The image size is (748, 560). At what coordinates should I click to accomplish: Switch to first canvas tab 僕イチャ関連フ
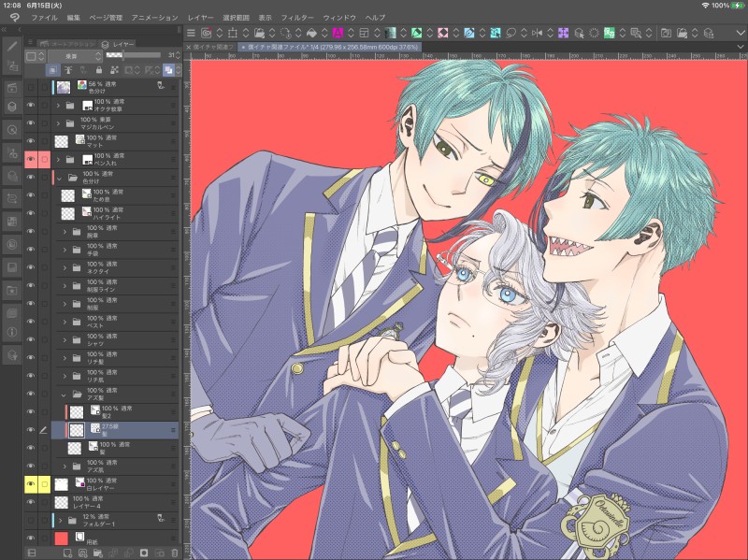[x=209, y=48]
